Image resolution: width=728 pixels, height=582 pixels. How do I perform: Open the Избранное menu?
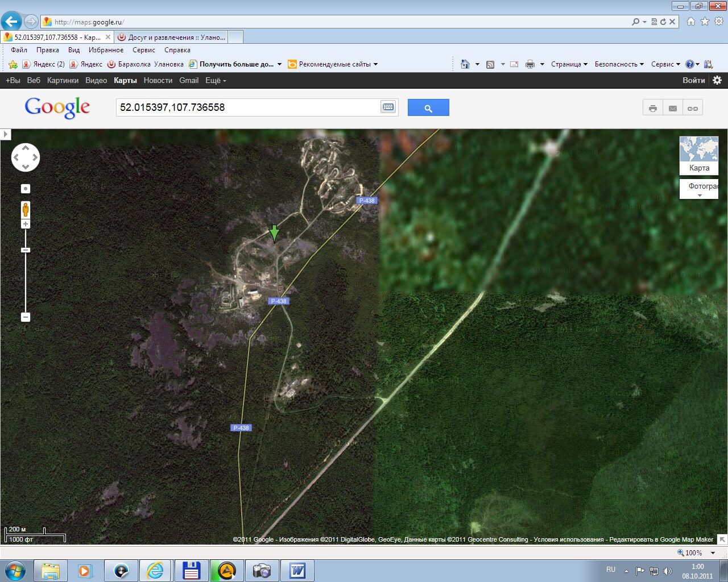coord(106,50)
